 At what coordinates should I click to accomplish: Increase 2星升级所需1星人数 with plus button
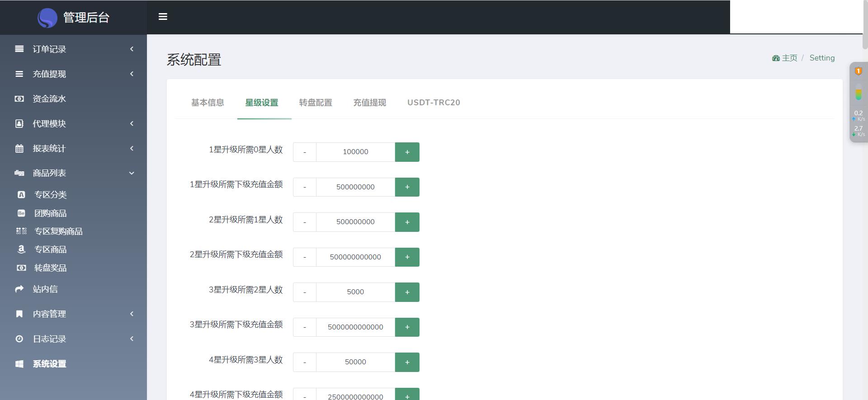(x=407, y=222)
